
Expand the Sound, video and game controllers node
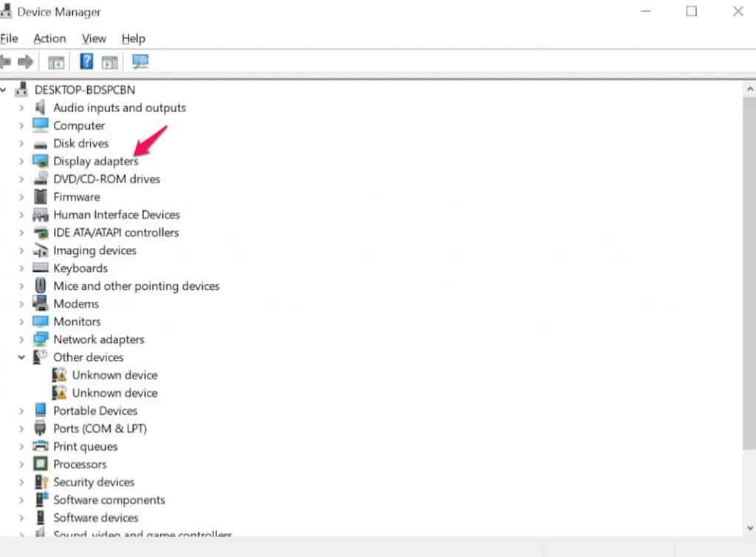(21, 535)
